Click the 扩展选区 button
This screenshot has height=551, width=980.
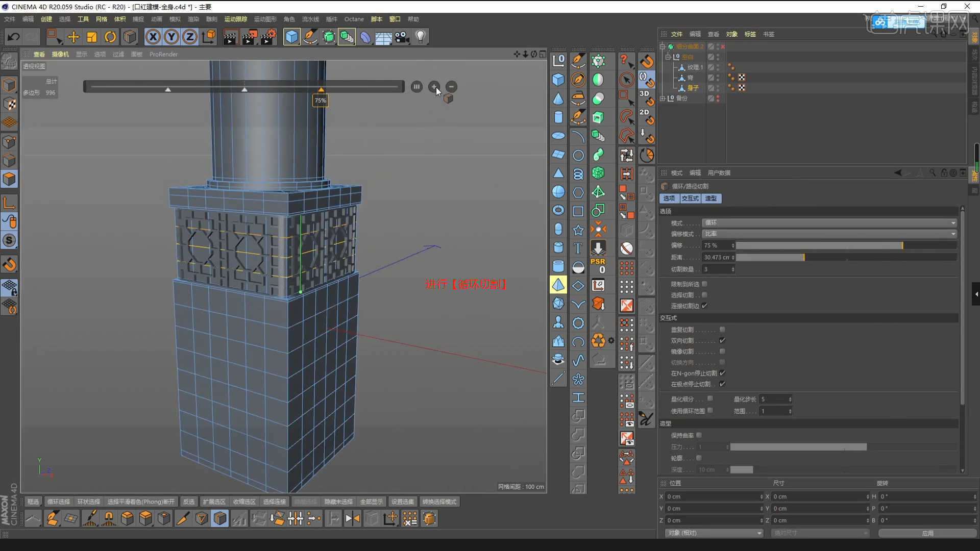(214, 502)
